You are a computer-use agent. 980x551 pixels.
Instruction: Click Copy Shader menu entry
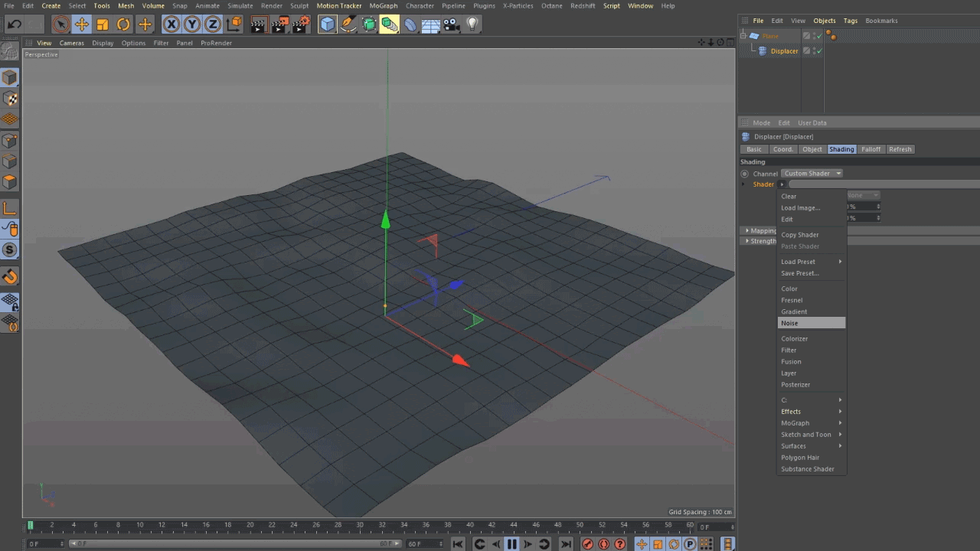812,235
